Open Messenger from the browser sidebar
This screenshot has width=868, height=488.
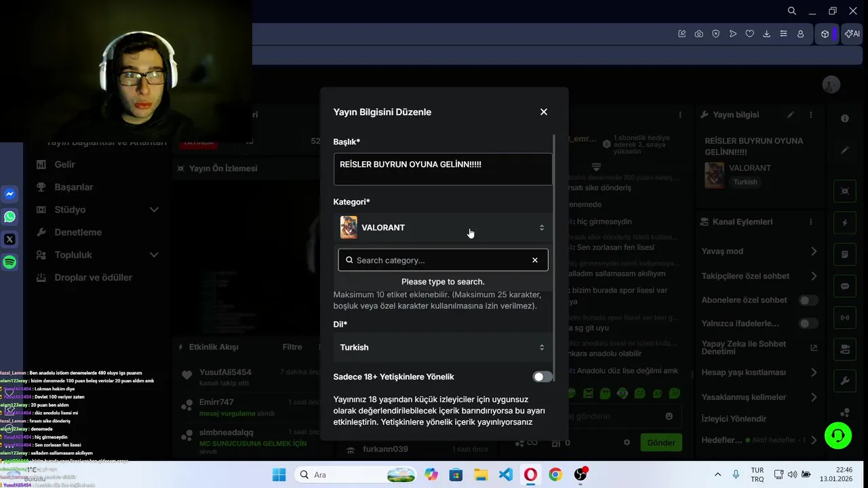[9, 194]
